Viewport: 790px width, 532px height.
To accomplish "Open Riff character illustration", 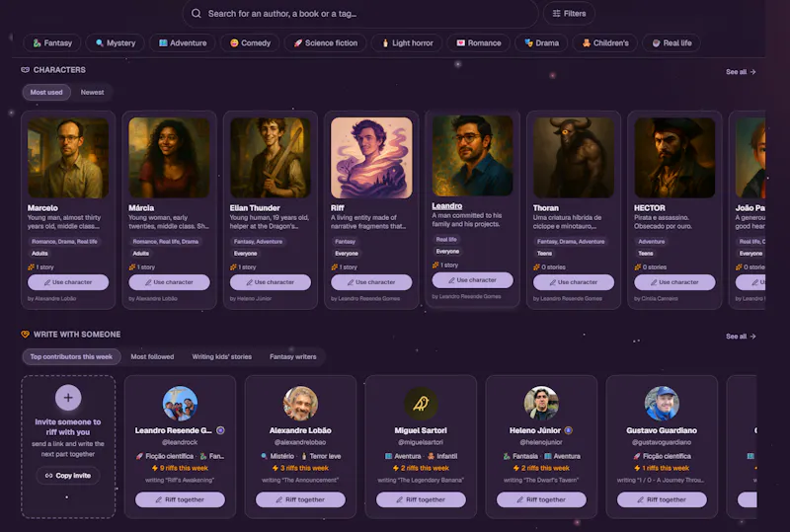I will (371, 158).
